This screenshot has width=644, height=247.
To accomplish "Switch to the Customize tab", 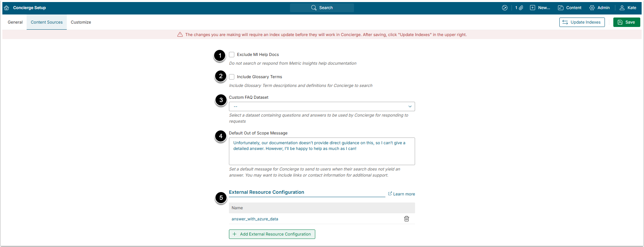I will click(81, 22).
